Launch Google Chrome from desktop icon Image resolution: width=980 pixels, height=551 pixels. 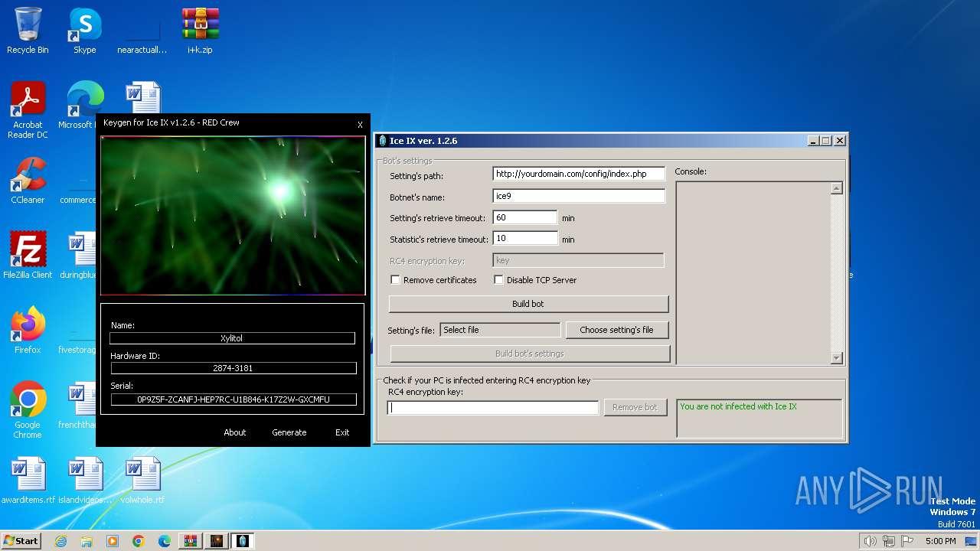tap(28, 410)
